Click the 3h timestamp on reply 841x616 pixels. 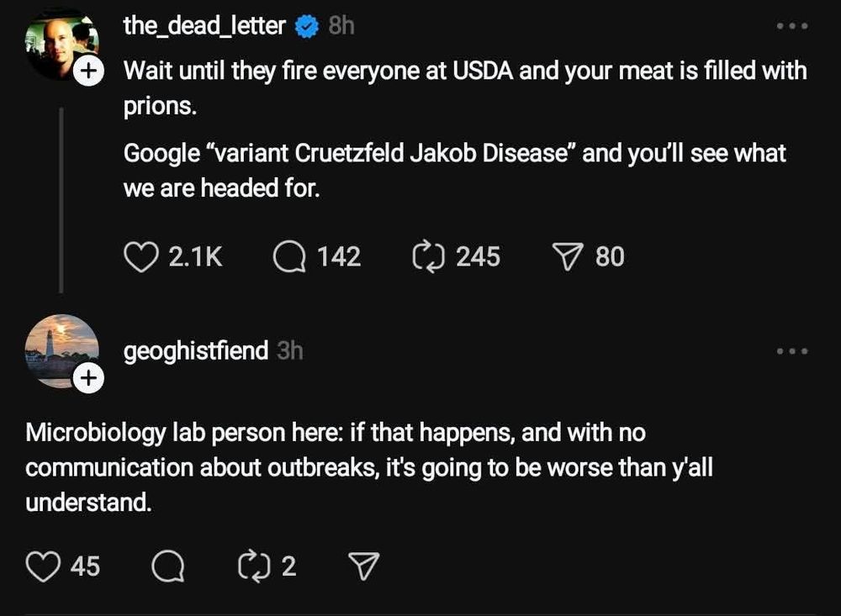tap(289, 350)
